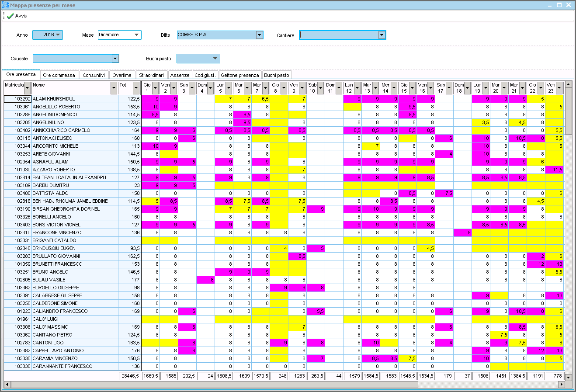Select row BEN HADJ RHOUMA JAMEL EDDINE
This screenshot has height=392, width=576.
point(284,201)
